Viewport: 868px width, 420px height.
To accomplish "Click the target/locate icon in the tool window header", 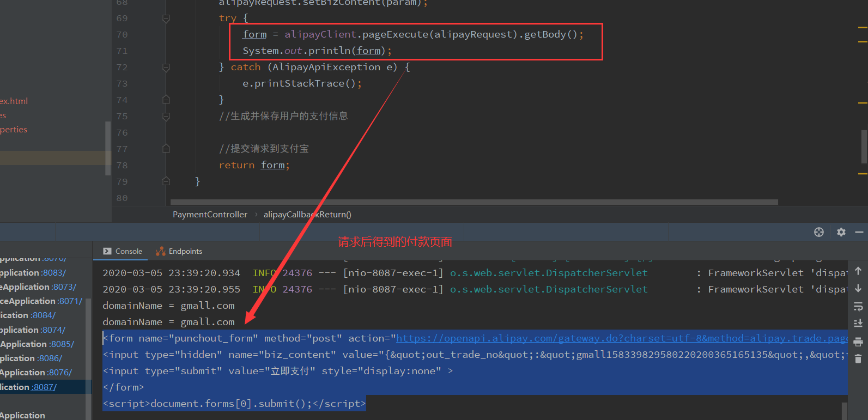I will tap(819, 232).
